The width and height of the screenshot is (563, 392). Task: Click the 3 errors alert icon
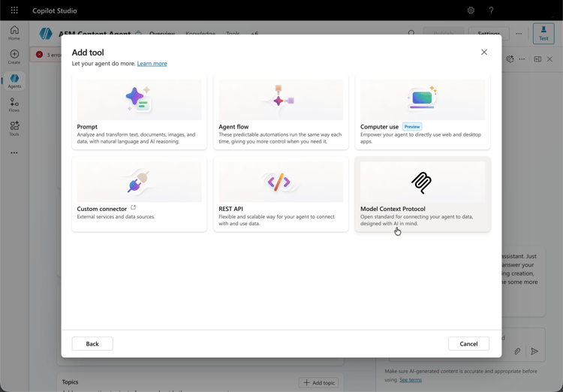[40, 55]
